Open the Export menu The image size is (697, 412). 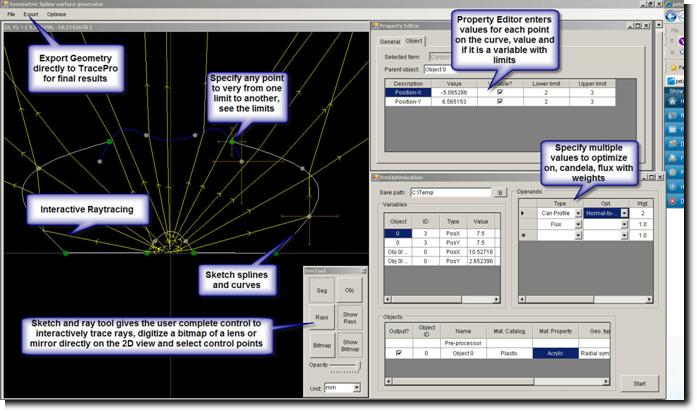(x=31, y=15)
